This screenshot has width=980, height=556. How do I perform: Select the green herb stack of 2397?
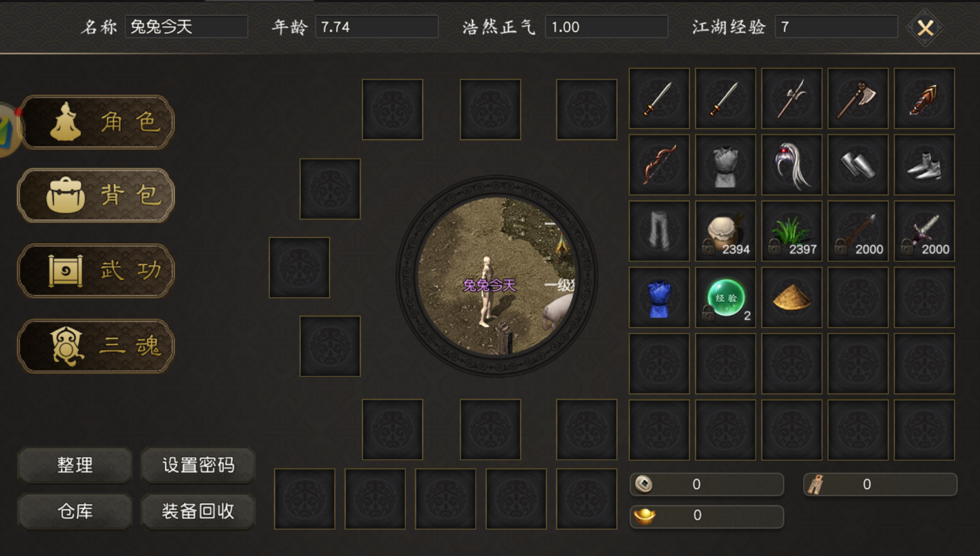pos(792,231)
